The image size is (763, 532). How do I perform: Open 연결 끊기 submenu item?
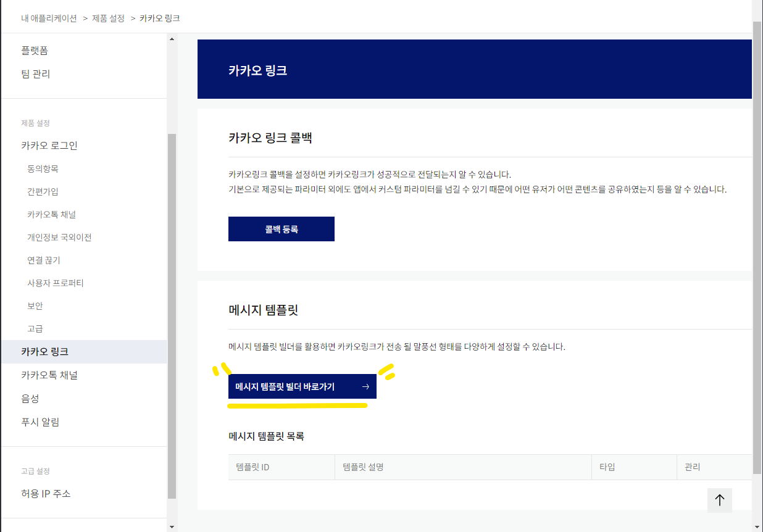[x=44, y=260]
